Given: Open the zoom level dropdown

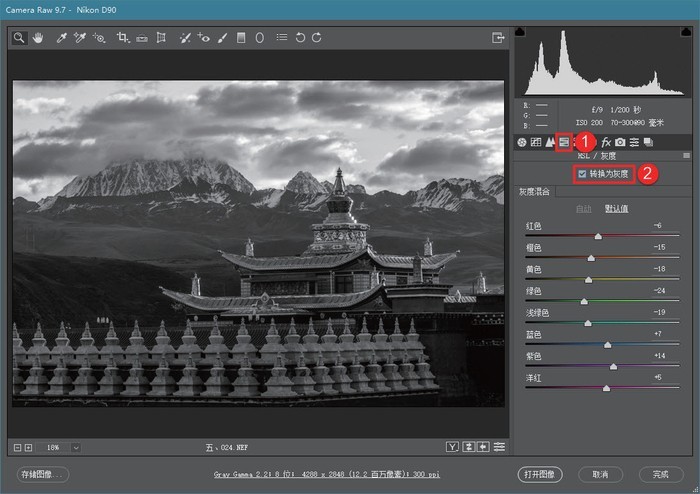Looking at the screenshot, I should (76, 447).
